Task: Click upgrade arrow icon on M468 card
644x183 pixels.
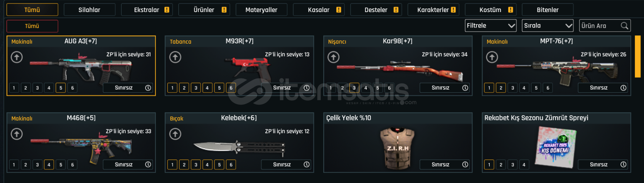Action: pos(17,134)
